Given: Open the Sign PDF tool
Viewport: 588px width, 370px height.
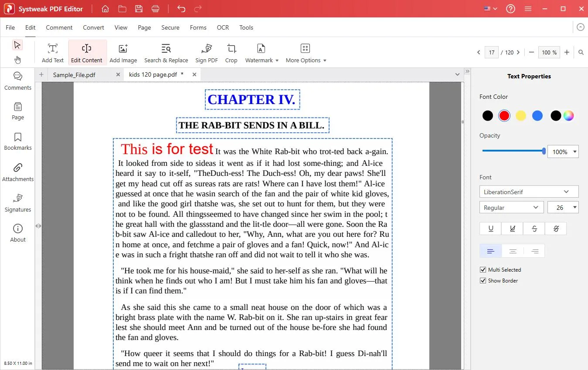Looking at the screenshot, I should (207, 53).
